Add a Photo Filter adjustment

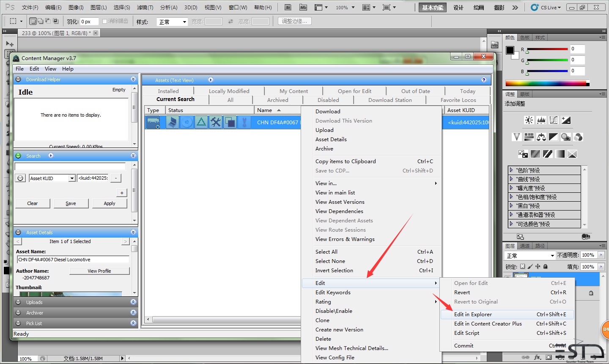[x=565, y=137]
